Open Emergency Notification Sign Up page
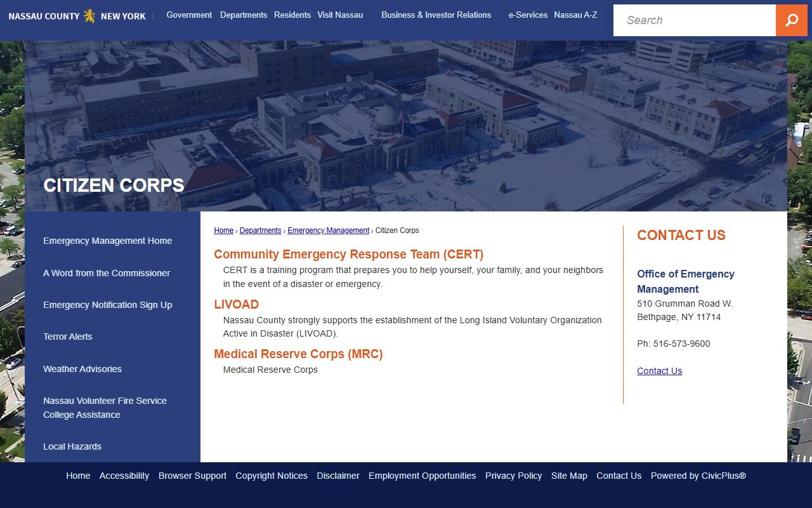 click(107, 305)
